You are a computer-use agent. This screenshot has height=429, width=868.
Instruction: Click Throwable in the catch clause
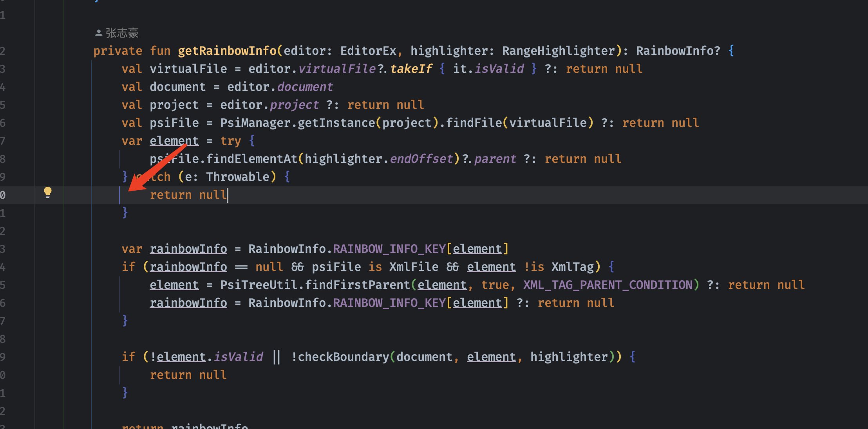tap(238, 177)
